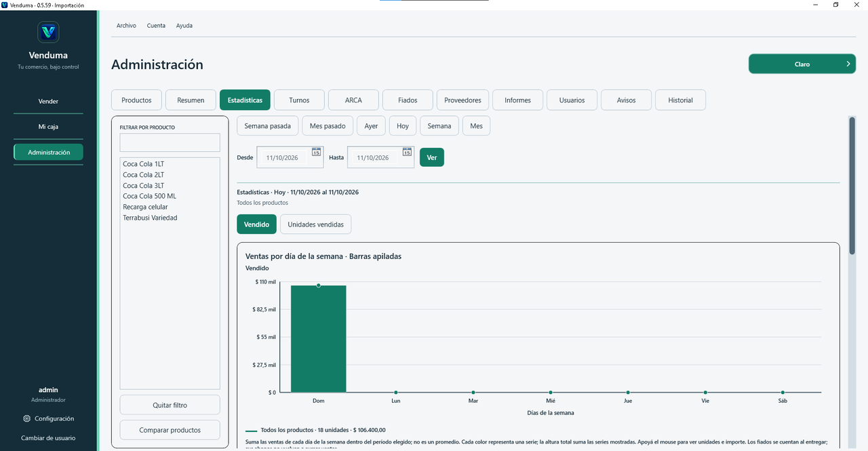This screenshot has height=451, width=868.
Task: Click the Venduma title bar app icon
Action: [x=5, y=5]
